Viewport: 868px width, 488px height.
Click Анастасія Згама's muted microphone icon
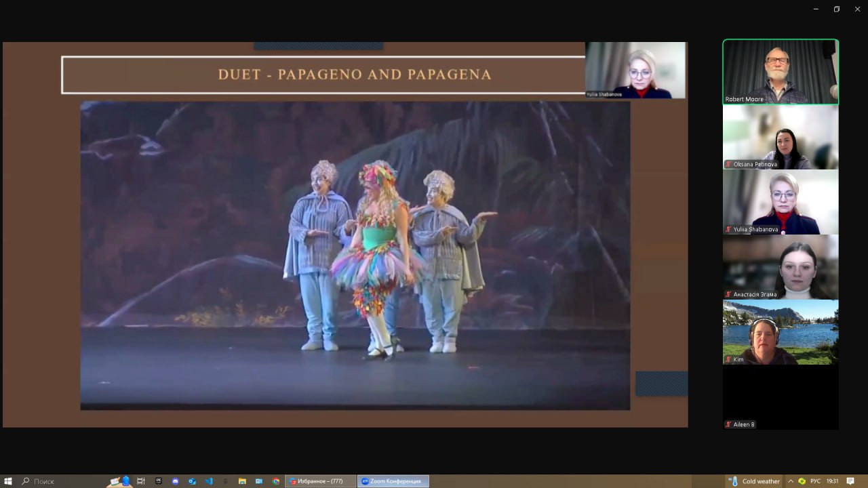click(729, 295)
